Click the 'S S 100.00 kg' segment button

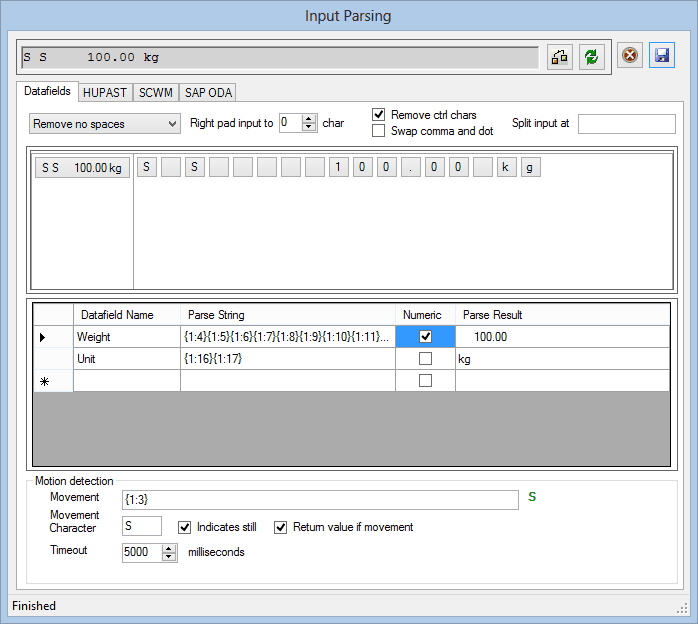pyautogui.click(x=82, y=168)
